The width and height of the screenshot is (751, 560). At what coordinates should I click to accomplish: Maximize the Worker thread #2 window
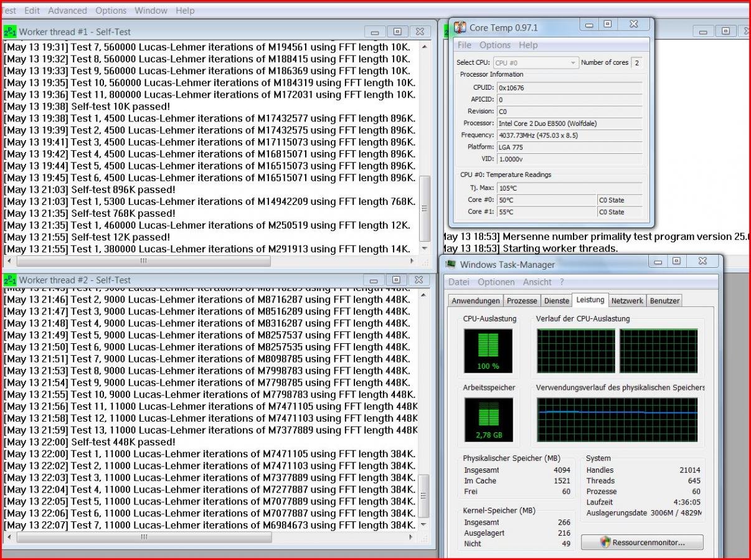coord(397,280)
